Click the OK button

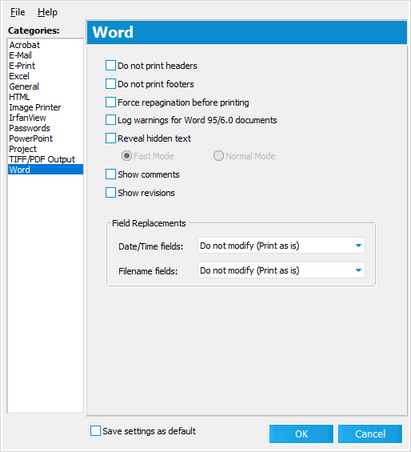click(x=301, y=434)
